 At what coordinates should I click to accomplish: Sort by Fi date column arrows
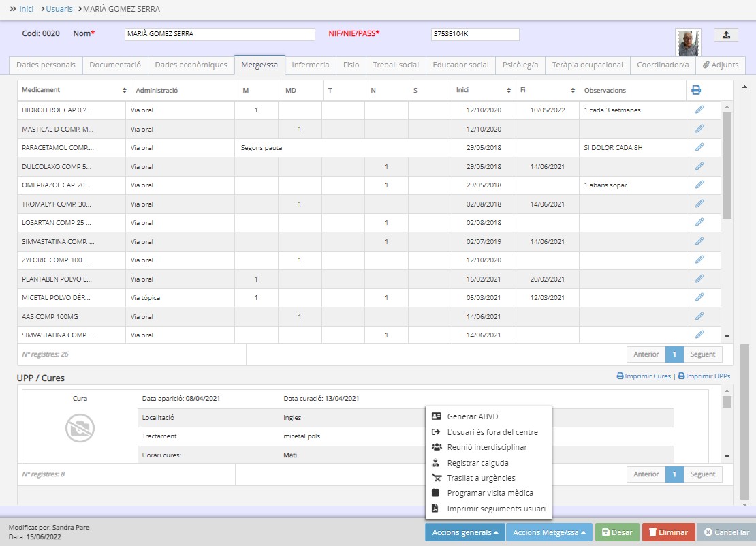[x=573, y=90]
